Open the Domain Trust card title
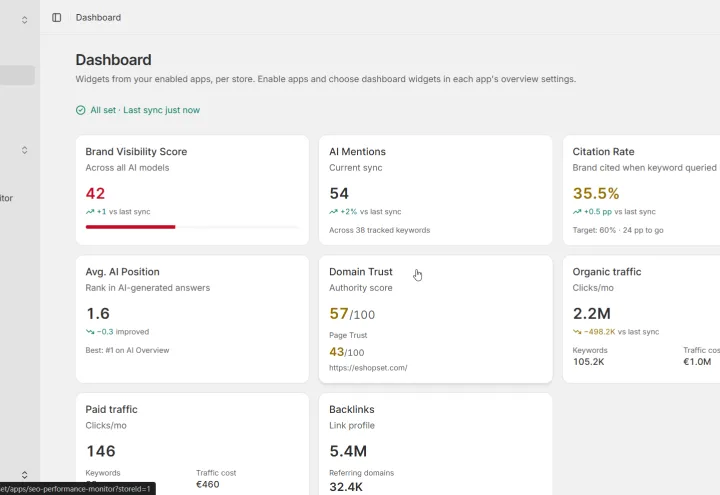This screenshot has height=495, width=720. (360, 272)
